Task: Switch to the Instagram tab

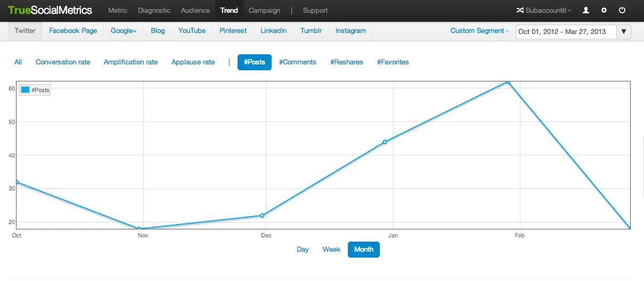Action: click(x=350, y=31)
